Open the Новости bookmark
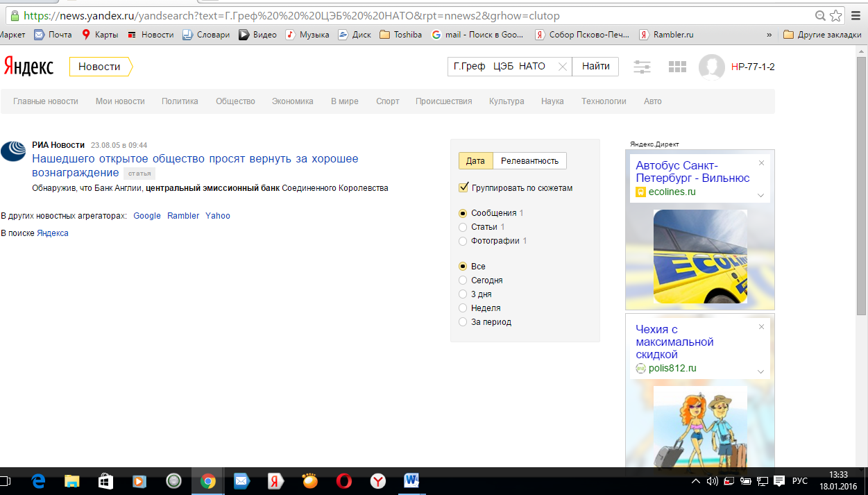 150,35
